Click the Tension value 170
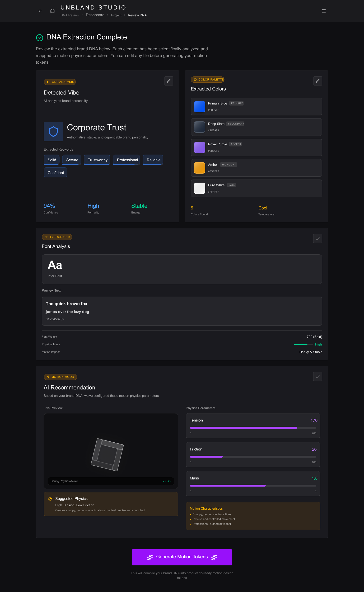This screenshot has height=592, width=364. [x=314, y=420]
